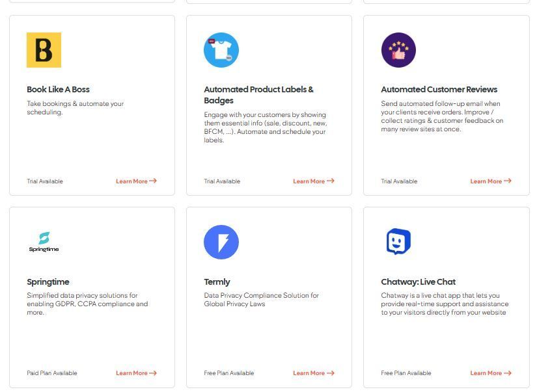Select the Book Like A Boss title

point(58,89)
